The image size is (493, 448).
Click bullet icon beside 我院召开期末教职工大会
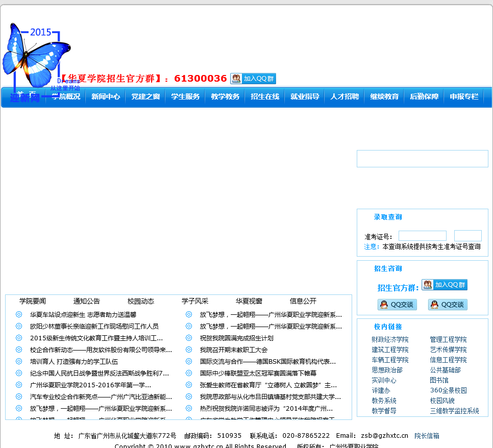[x=189, y=350]
